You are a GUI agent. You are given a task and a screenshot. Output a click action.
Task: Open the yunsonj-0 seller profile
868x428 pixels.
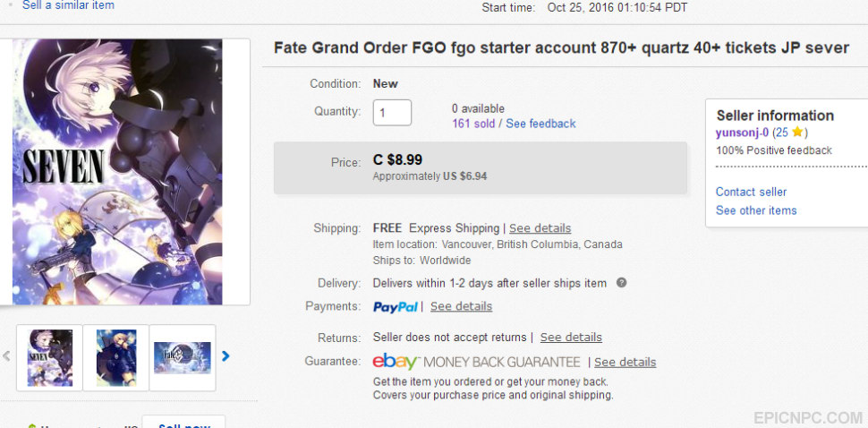742,133
